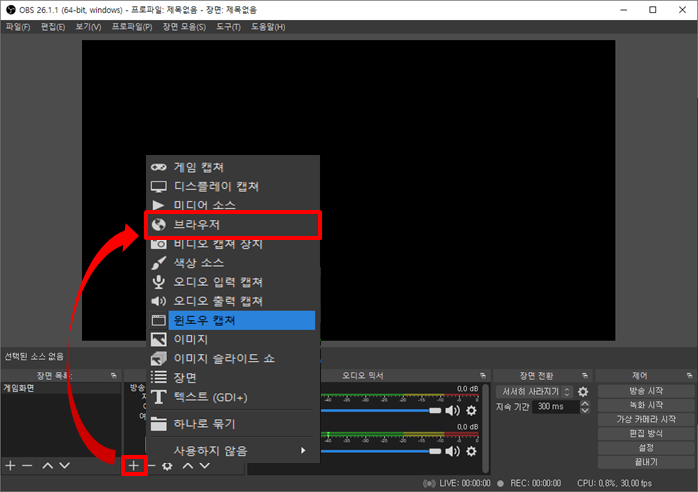Select 오디오 입력 캡쳐 entry

point(233,282)
